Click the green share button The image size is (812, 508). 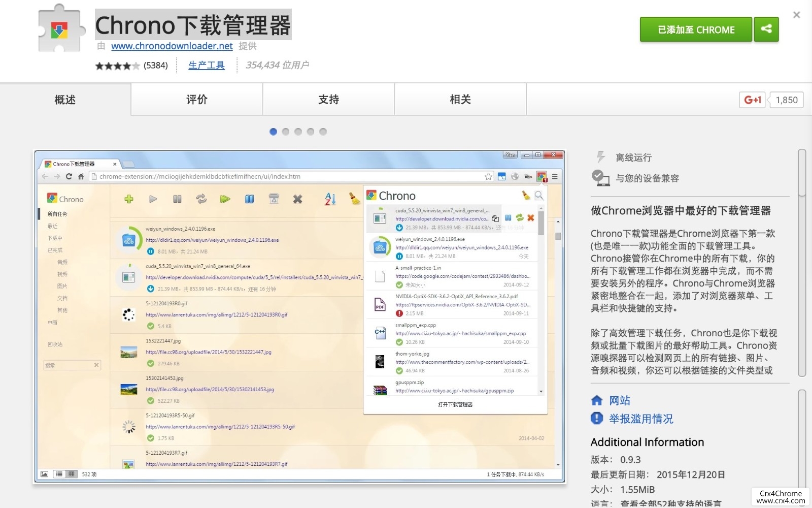click(766, 29)
